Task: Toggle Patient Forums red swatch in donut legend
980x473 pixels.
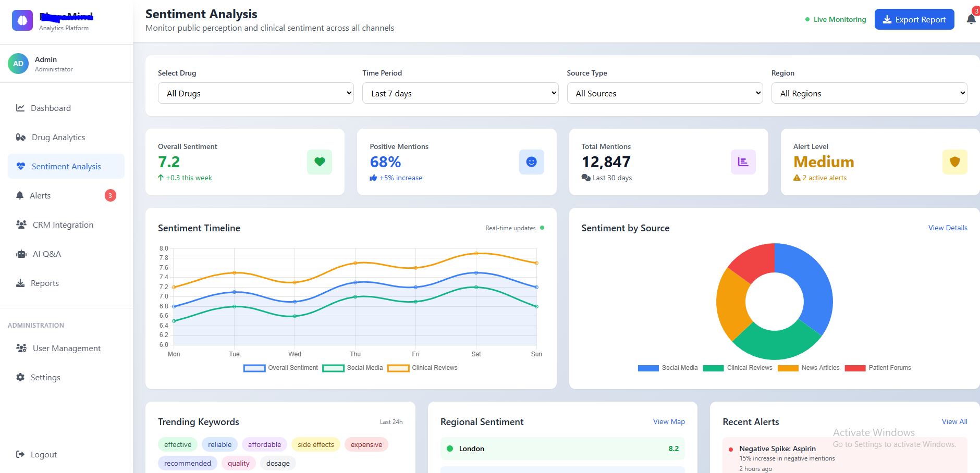Action: (855, 368)
